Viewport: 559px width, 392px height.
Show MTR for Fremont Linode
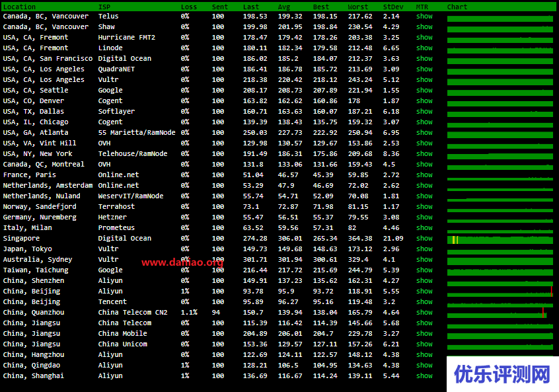[x=424, y=48]
